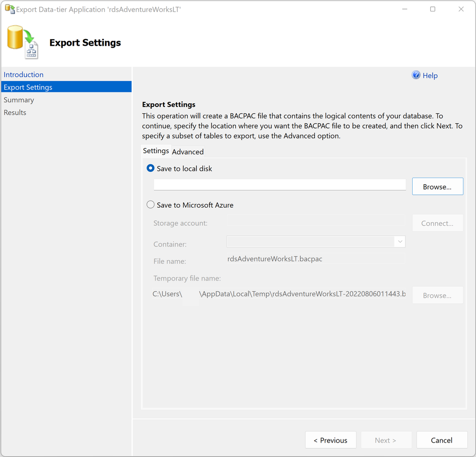This screenshot has height=457, width=476.
Task: Select Save to Microsoft Azure radio button
Action: click(150, 205)
